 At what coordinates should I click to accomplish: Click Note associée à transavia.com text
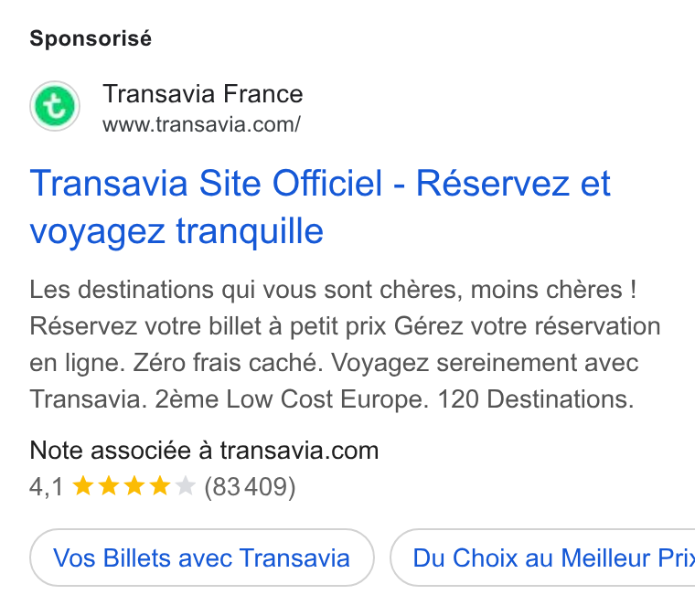point(204,451)
